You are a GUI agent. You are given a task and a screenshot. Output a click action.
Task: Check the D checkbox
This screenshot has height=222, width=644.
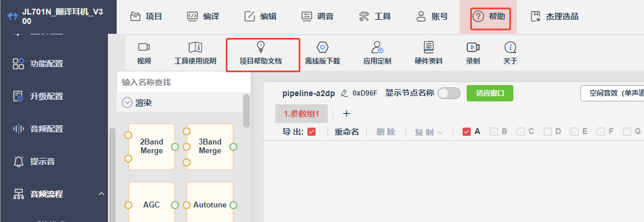click(548, 132)
